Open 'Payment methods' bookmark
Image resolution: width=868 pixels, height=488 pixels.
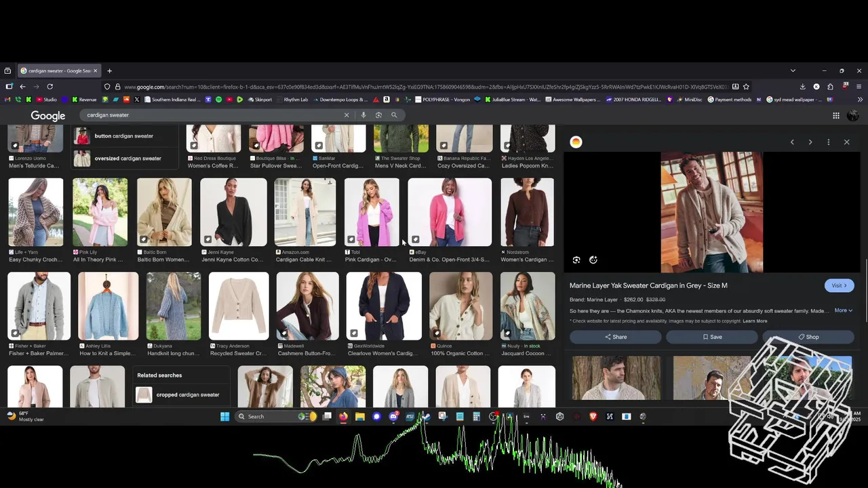pyautogui.click(x=729, y=100)
